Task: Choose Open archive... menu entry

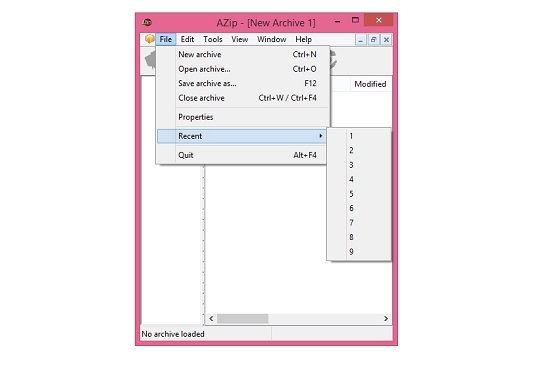Action: point(243,69)
